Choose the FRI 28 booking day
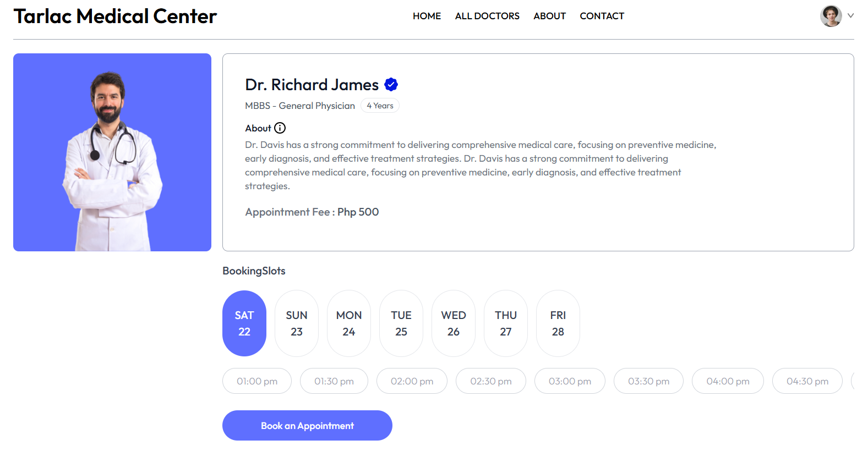The image size is (868, 462). [x=558, y=323]
